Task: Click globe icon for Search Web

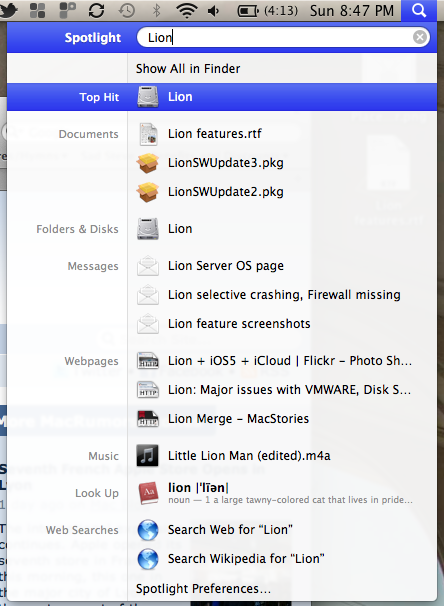Action: [x=148, y=530]
